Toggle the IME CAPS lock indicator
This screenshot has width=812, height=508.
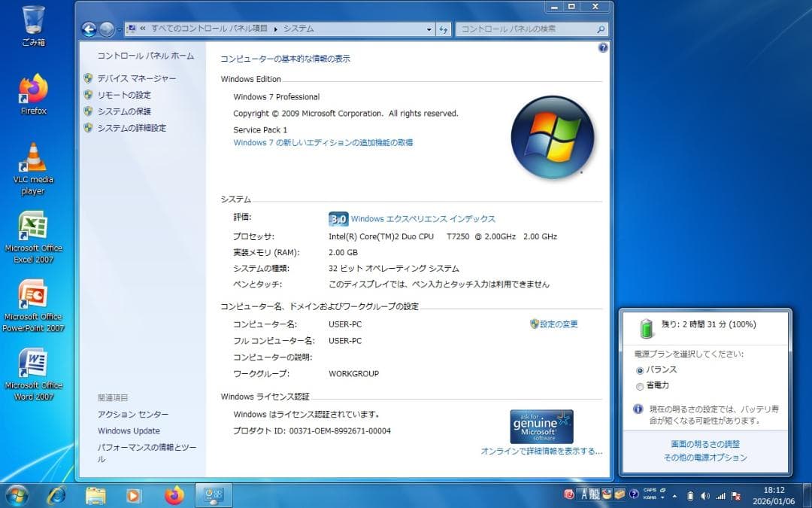click(x=650, y=490)
